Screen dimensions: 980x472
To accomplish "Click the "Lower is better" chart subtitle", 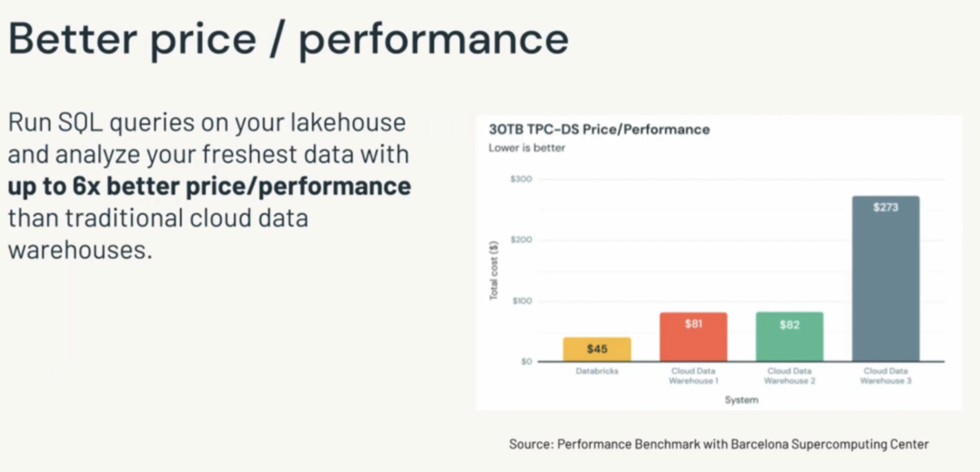I will pyautogui.click(x=526, y=148).
